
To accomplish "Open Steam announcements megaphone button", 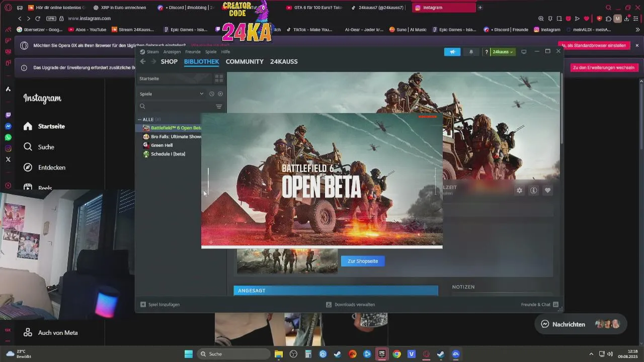I will click(452, 52).
